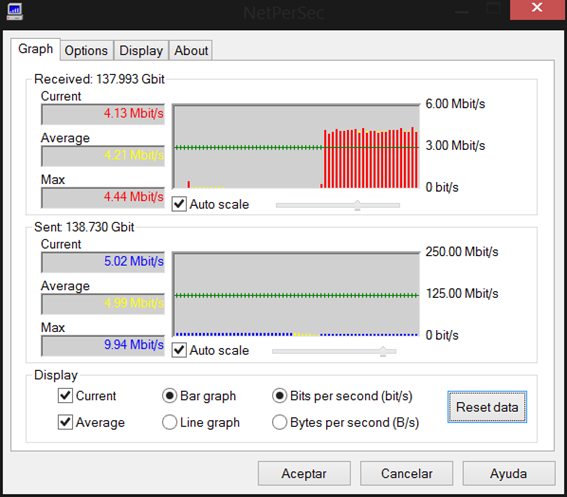The image size is (567, 497).
Task: Click the '125.00 Mbit/s' scale label
Action: [462, 293]
